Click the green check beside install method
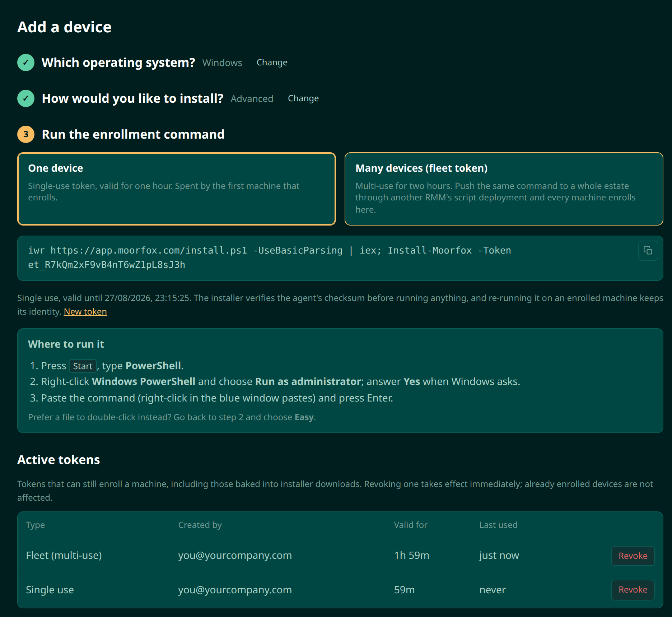Screen dimensions: 672x617 [x=26, y=98]
